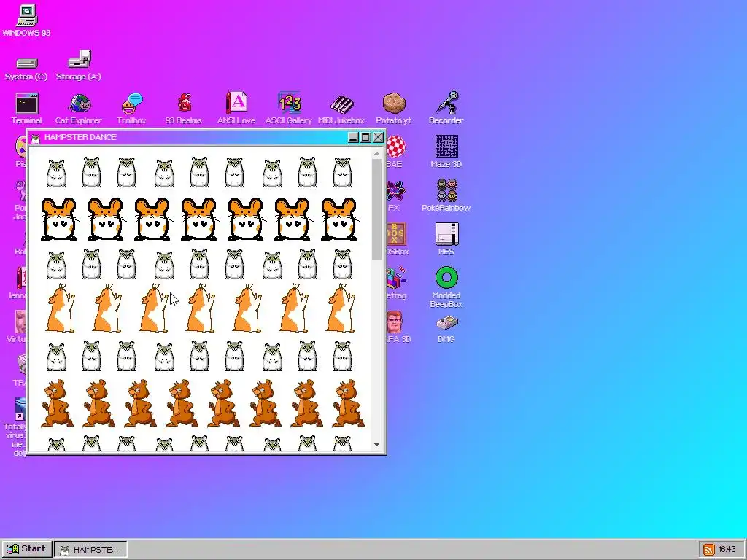Image resolution: width=747 pixels, height=560 pixels.
Task: Click the HAMPSTER DANCE title text
Action: pyautogui.click(x=80, y=137)
